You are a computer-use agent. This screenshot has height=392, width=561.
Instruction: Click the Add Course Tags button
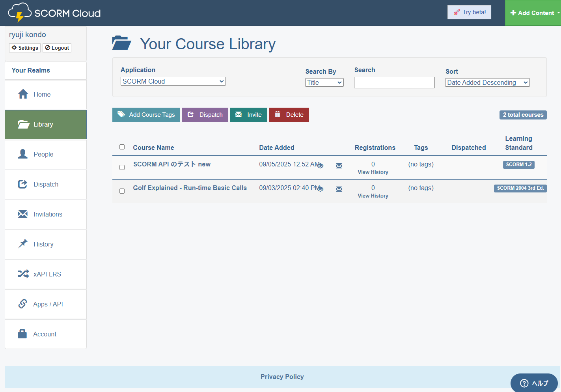coord(146,115)
